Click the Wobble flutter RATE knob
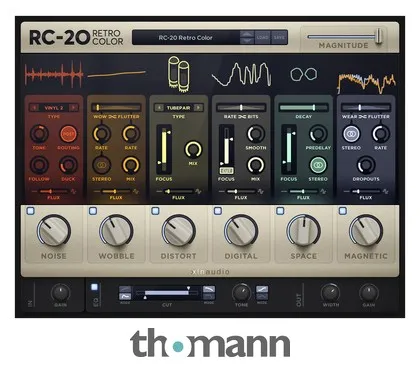 [x=131, y=134]
